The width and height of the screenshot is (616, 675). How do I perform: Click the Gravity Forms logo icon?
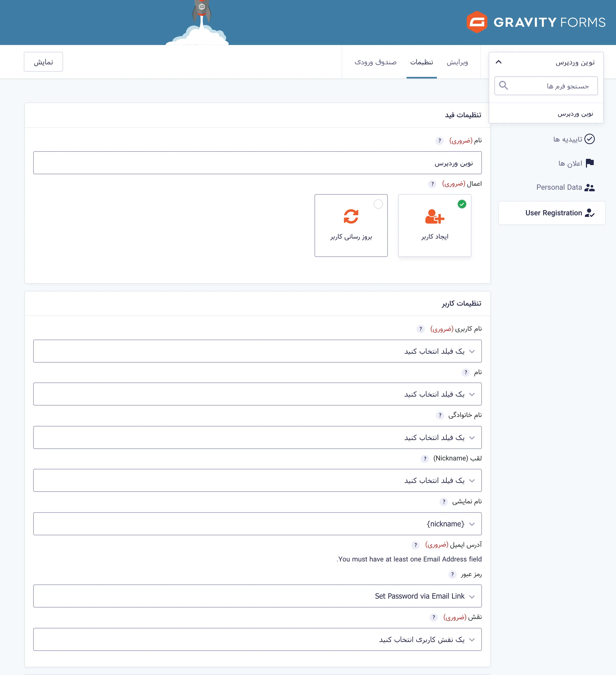tap(477, 22)
